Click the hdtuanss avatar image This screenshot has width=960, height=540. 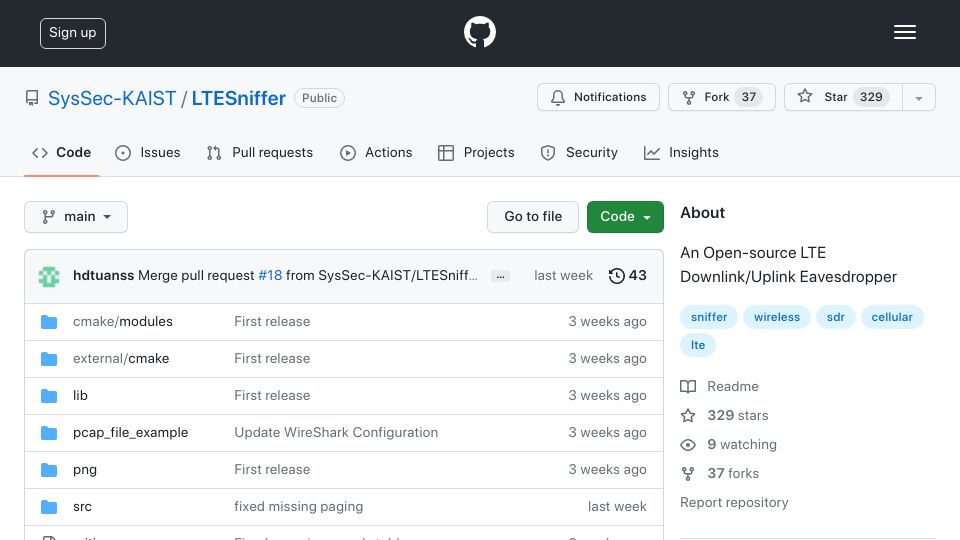point(49,276)
